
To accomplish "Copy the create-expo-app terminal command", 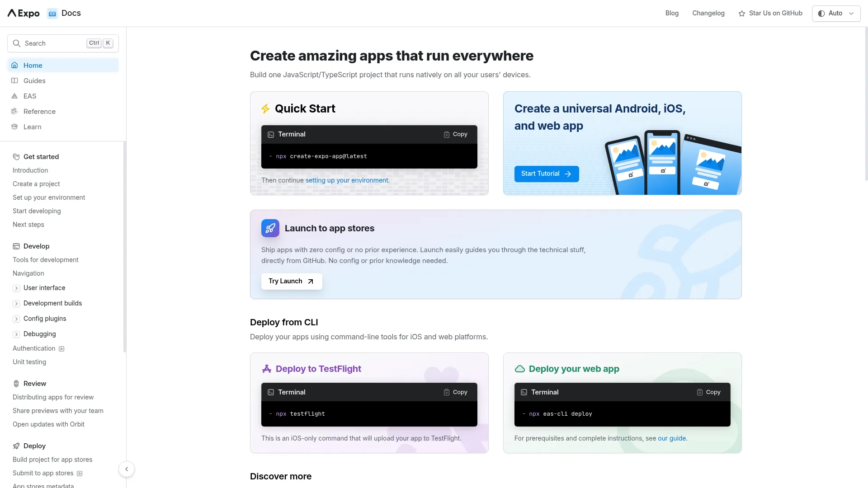I will tap(455, 134).
